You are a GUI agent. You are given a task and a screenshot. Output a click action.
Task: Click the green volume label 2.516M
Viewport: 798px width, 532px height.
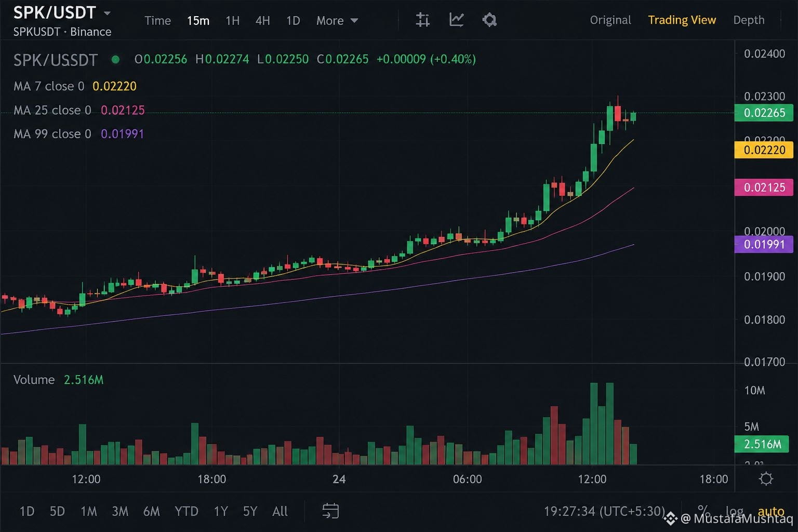pos(762,444)
